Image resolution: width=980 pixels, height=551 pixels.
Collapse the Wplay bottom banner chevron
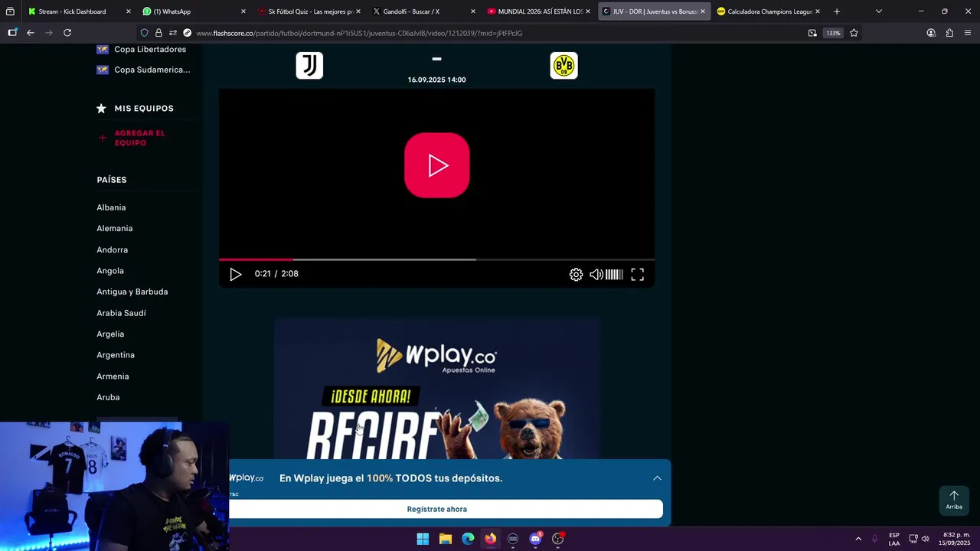657,478
